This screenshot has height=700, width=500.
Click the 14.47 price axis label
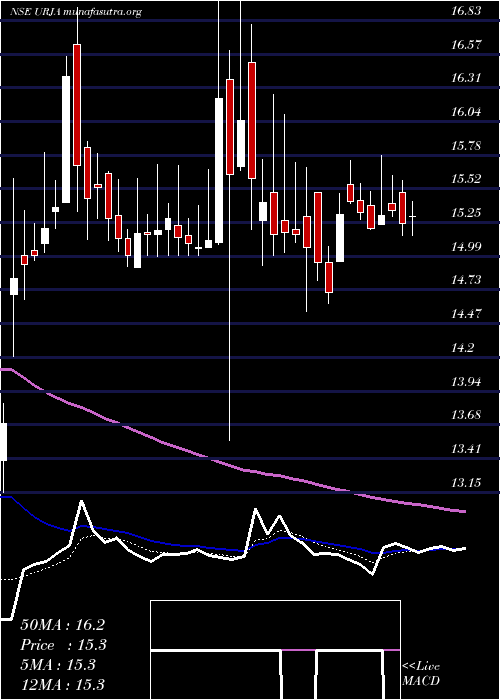coord(466,313)
